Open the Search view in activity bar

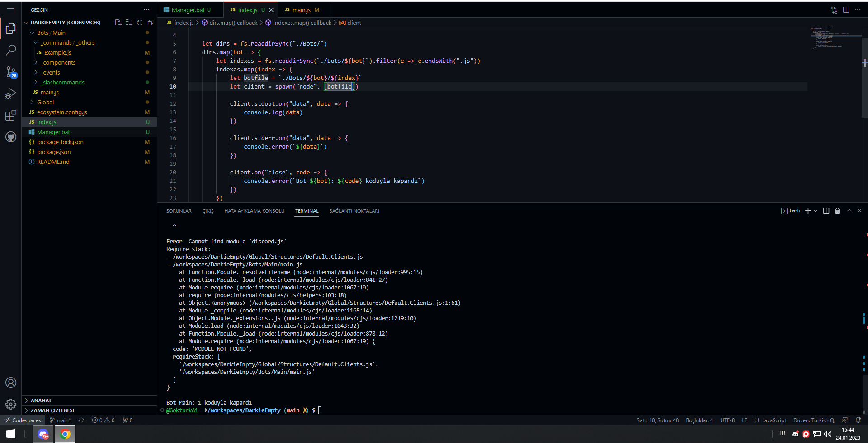pyautogui.click(x=11, y=50)
